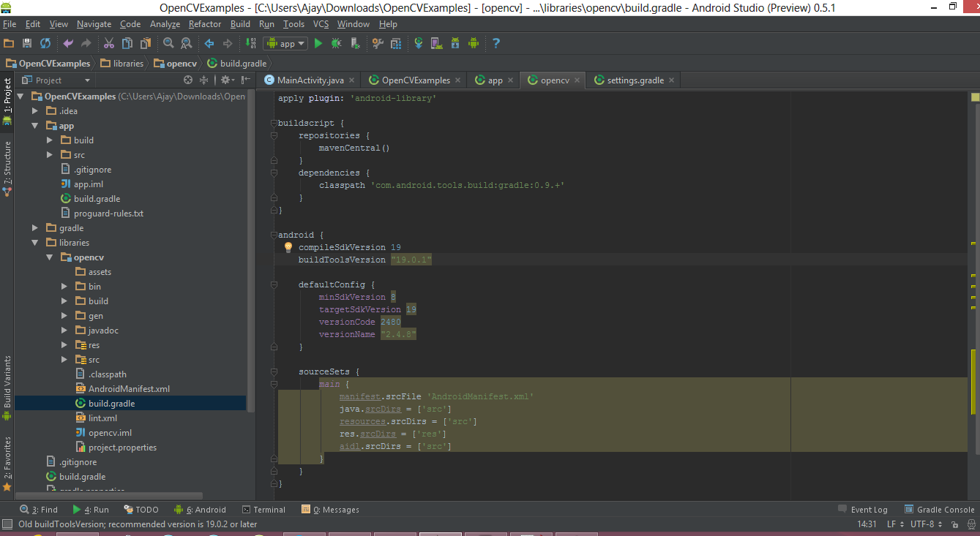Click the yellow warning indicator atop editor gutter
Viewport: 980px width, 536px height.
point(975,97)
